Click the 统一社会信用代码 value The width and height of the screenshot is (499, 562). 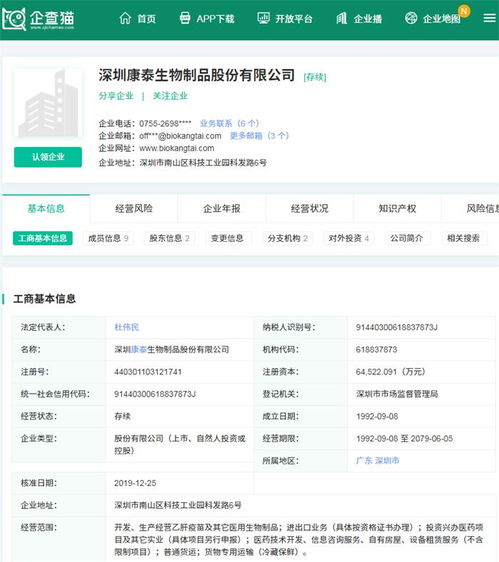coord(155,394)
